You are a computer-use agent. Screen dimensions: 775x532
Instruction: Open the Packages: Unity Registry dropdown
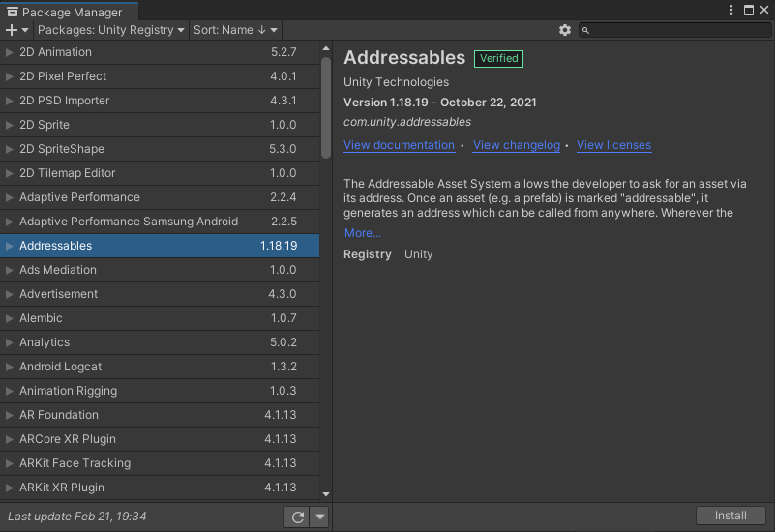click(x=110, y=30)
